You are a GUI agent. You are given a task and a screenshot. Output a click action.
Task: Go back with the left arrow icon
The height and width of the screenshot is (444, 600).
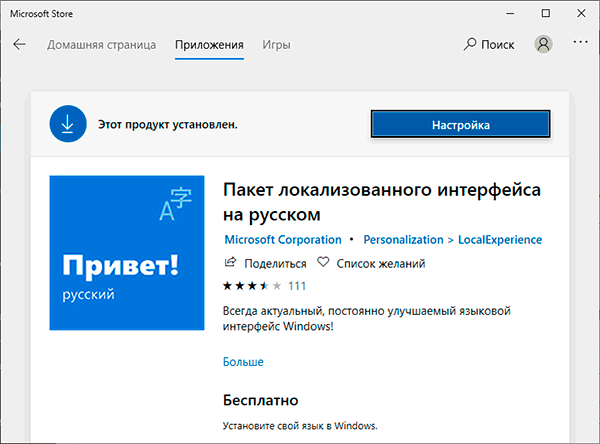click(x=20, y=44)
